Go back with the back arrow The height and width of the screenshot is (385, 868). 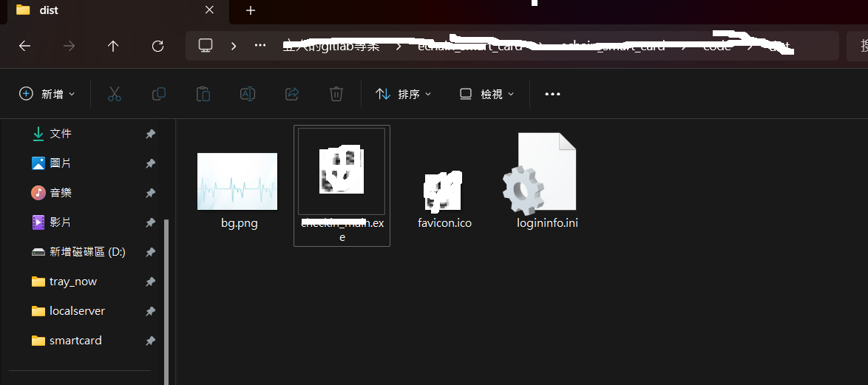point(24,46)
